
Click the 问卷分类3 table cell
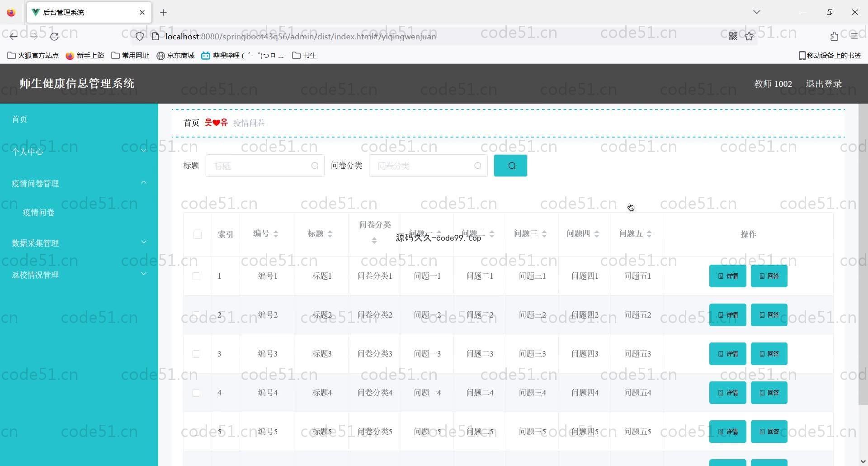click(x=375, y=354)
